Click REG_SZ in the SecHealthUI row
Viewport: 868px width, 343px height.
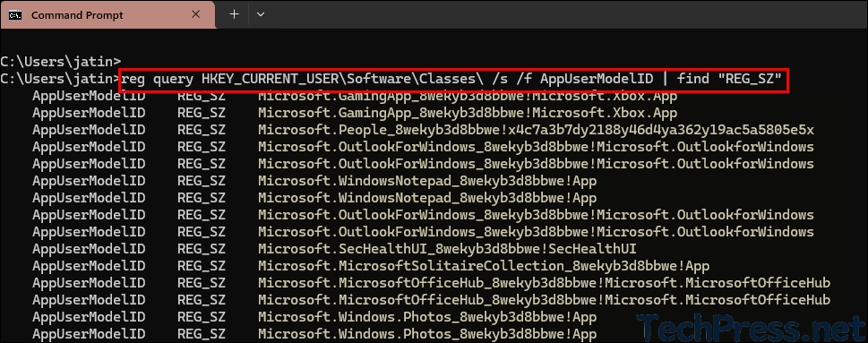202,249
